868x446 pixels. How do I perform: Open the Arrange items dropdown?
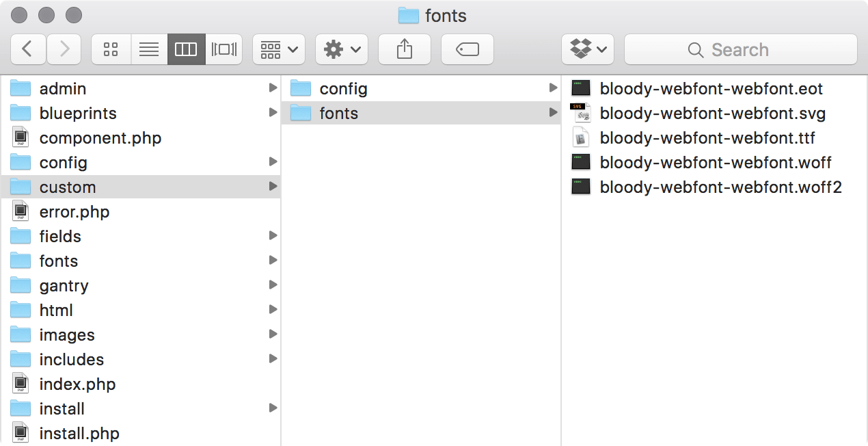point(278,49)
